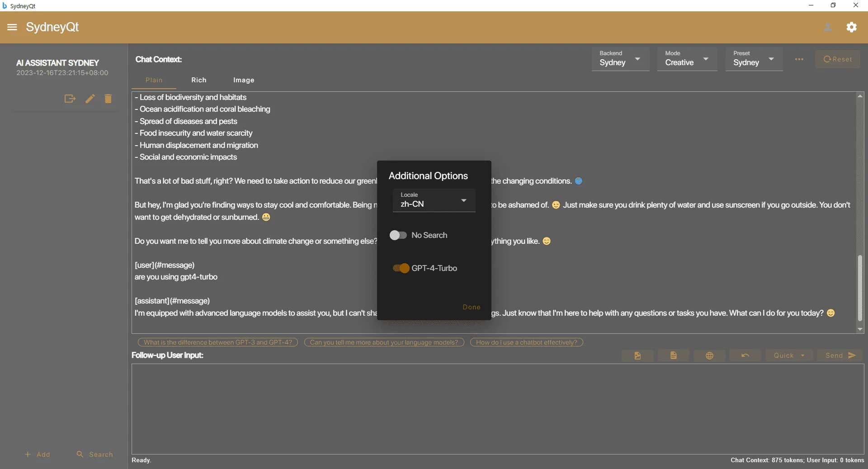Turn off the GPT-4-Turbo switch

(401, 268)
